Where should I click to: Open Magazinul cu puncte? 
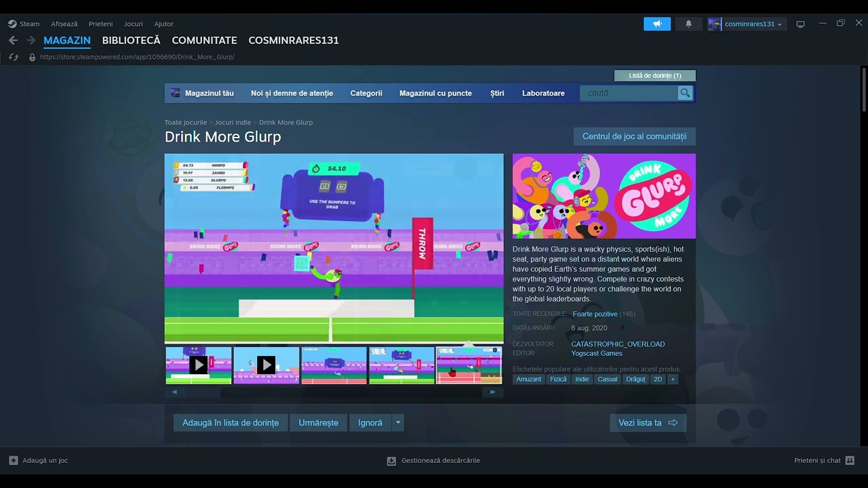435,93
